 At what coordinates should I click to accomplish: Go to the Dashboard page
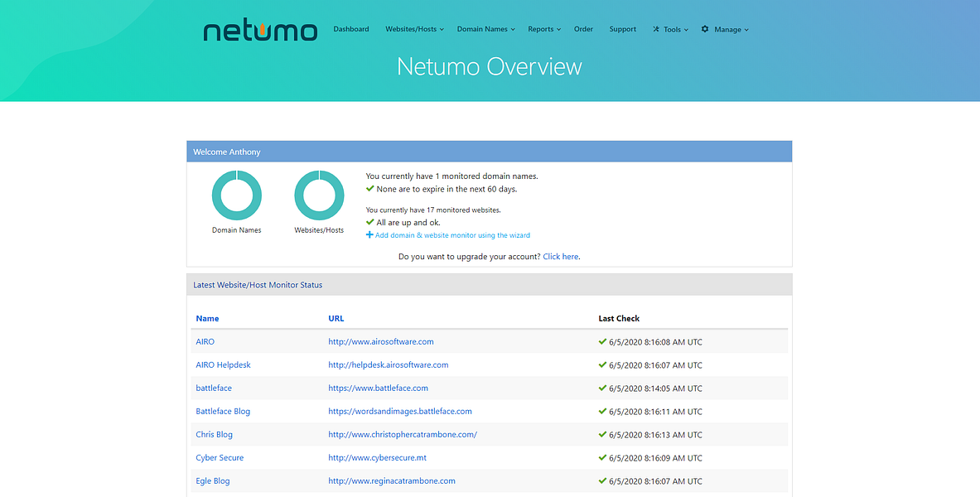pos(351,29)
